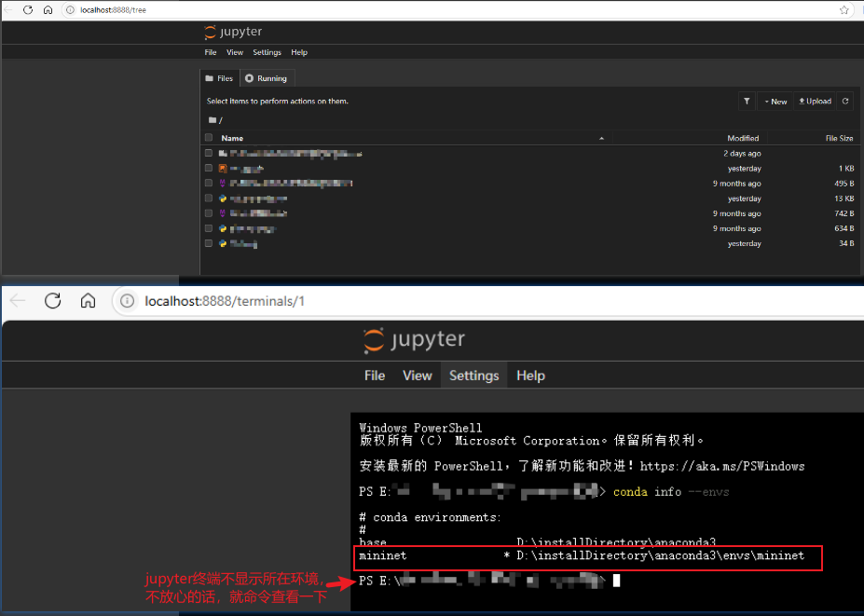Check the checkbox for the first listed file
Screen dimensions: 864x616
pyautogui.click(x=208, y=153)
